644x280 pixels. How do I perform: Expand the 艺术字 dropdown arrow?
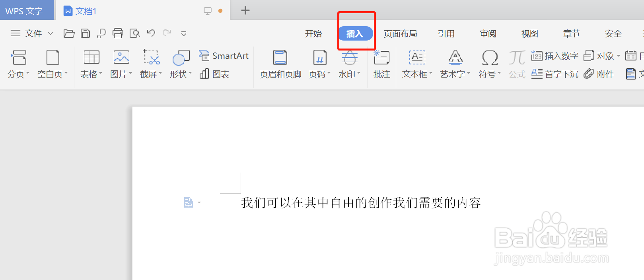point(469,73)
